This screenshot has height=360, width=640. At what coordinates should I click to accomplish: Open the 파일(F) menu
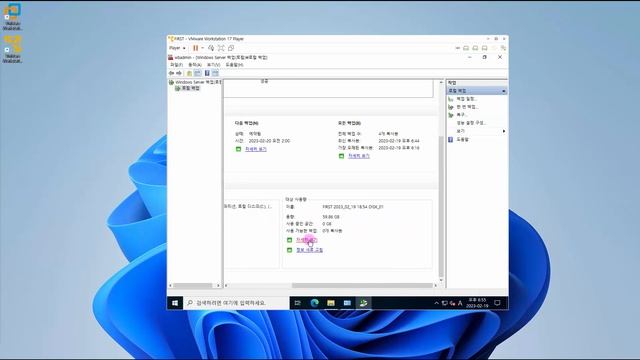(176, 65)
